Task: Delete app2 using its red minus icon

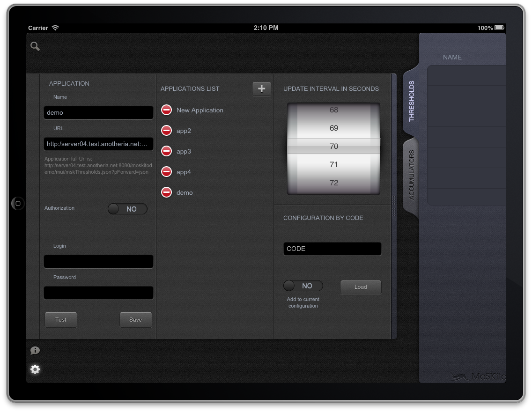Action: 166,131
